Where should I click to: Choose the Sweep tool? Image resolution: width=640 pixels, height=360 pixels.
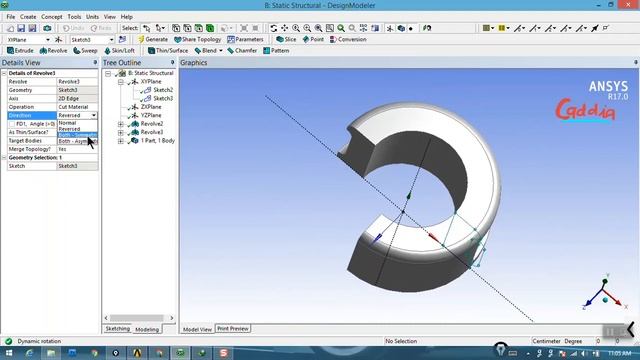click(85, 51)
